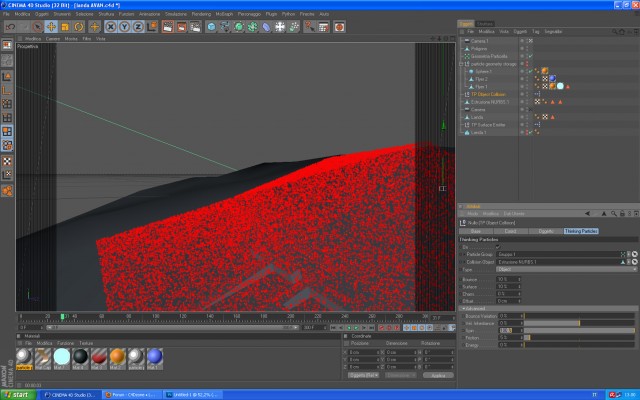
Task: Toggle the X axis lock
Action: [x=111, y=27]
